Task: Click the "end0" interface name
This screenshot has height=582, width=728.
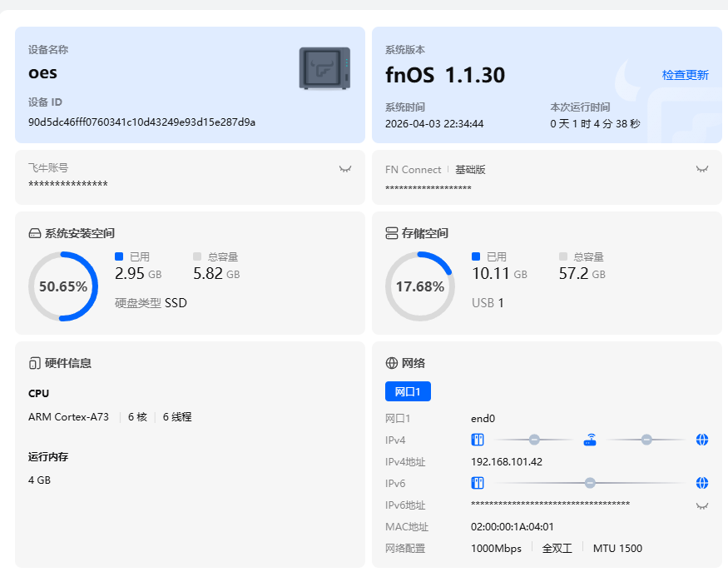Action: [x=483, y=419]
